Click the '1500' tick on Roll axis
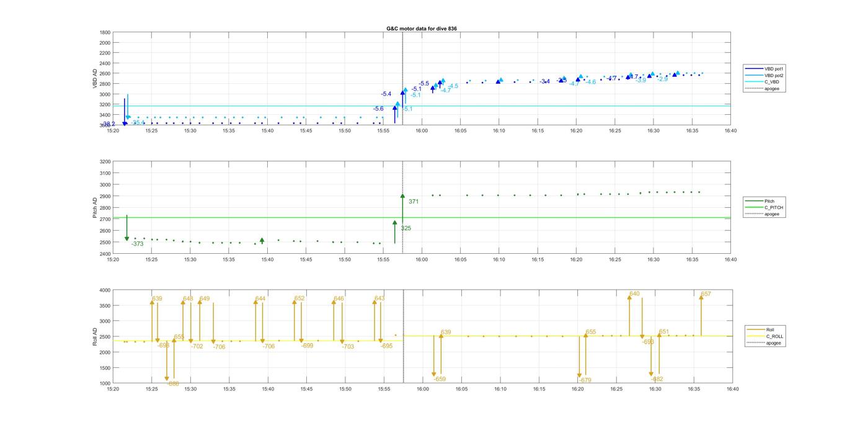Image resolution: width=868 pixels, height=430 pixels. (x=105, y=368)
